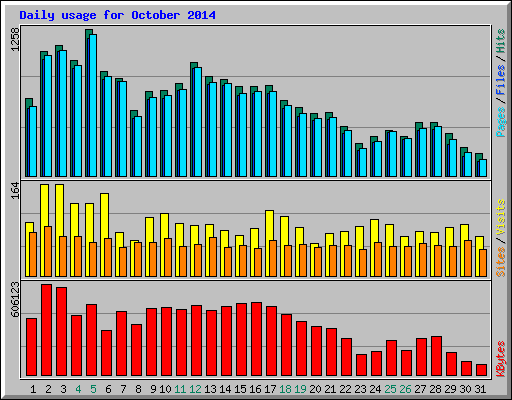Screen dimensions: 512x400
Task: Click day label 14 on the axis
Action: pyautogui.click(x=225, y=389)
